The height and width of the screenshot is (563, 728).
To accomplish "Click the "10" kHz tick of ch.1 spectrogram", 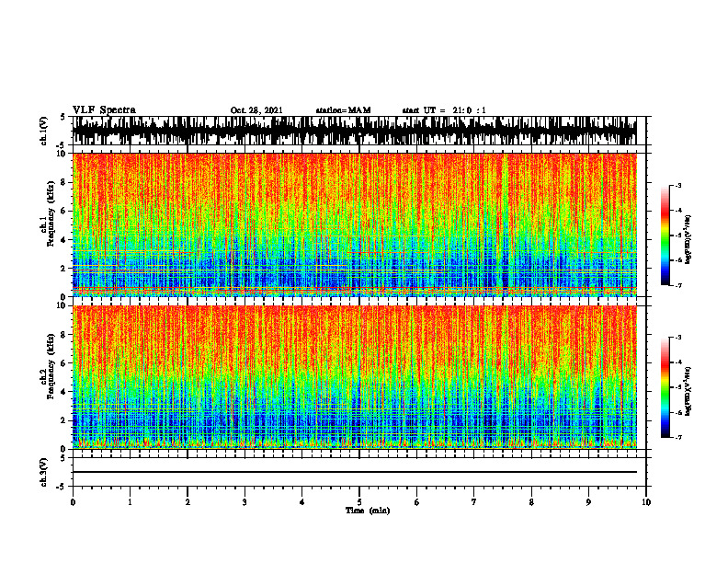I will pyautogui.click(x=62, y=154).
